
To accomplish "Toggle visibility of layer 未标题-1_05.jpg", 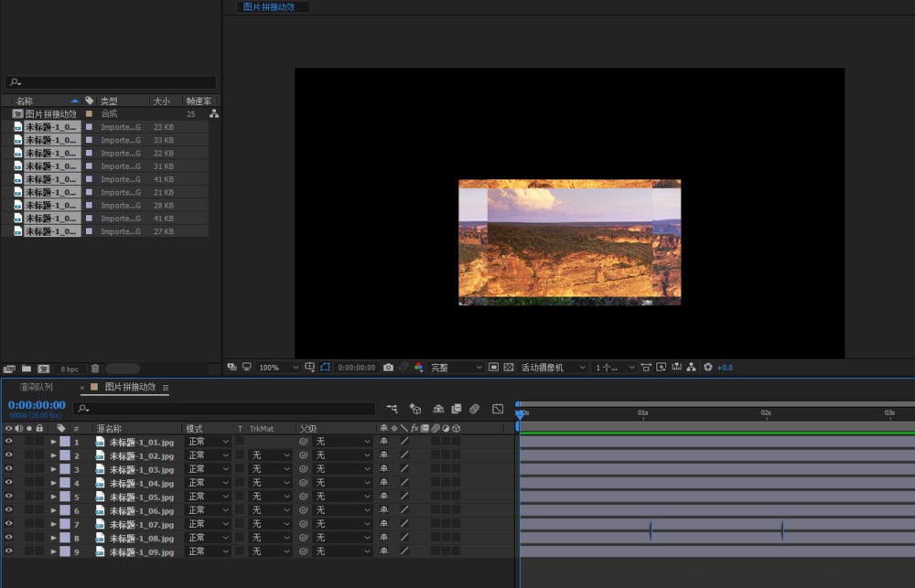I will [x=8, y=497].
